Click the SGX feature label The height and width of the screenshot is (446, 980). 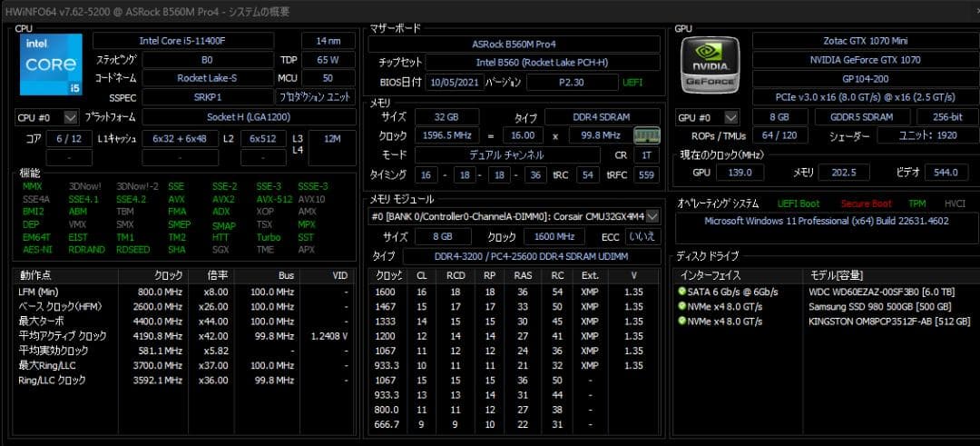point(220,250)
